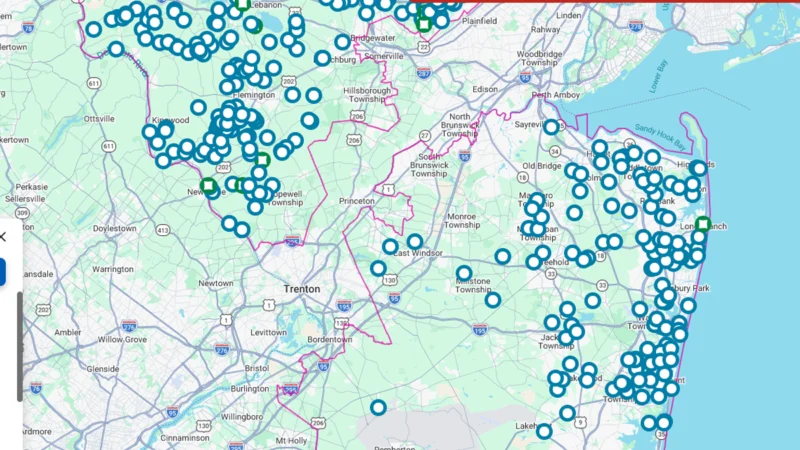Click the Sandy Hook Bay label
Screen dimensions: 800x450
tap(662, 136)
